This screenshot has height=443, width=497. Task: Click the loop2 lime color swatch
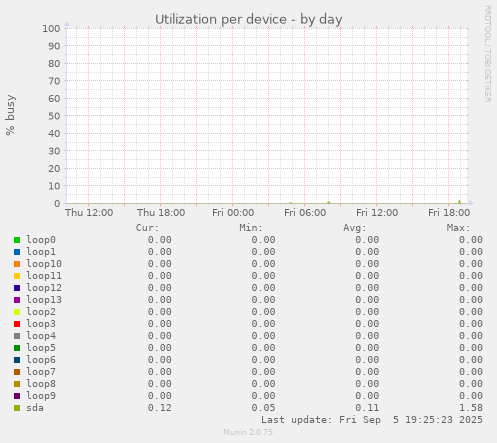pos(17,312)
